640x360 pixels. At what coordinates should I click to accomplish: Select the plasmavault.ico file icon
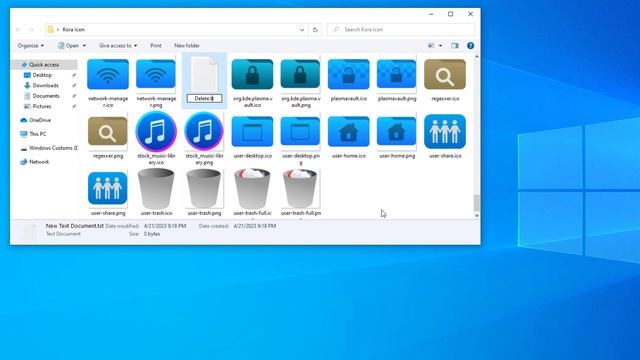tap(349, 74)
